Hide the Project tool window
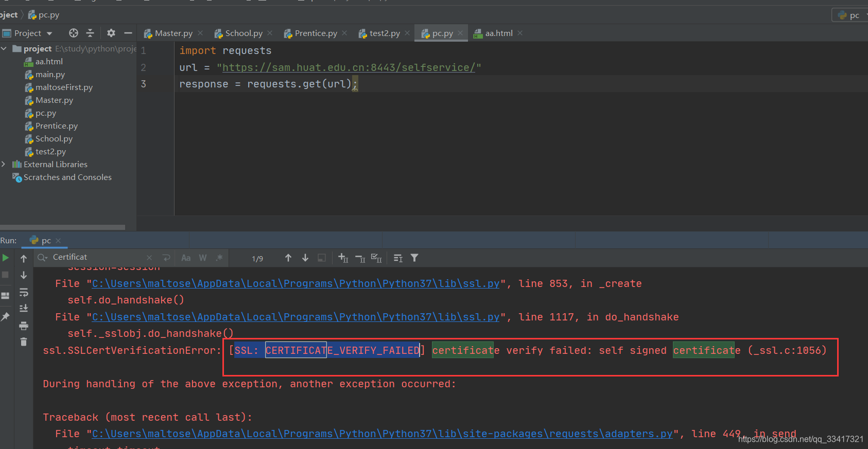The width and height of the screenshot is (868, 449). coord(128,33)
